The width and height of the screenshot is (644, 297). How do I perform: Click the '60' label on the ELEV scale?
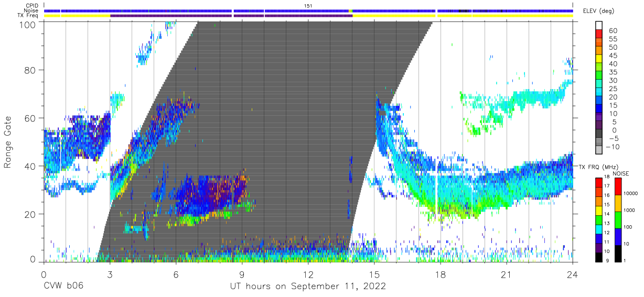pos(613,31)
